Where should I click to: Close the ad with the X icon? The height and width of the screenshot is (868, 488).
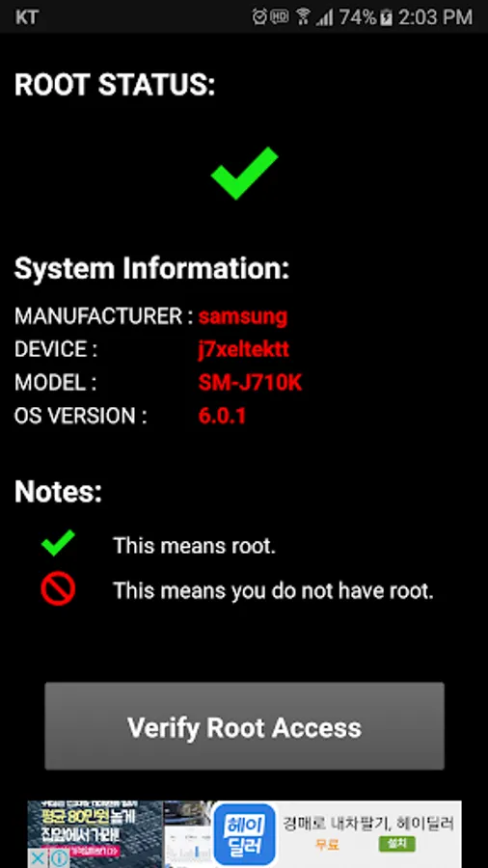point(37,858)
